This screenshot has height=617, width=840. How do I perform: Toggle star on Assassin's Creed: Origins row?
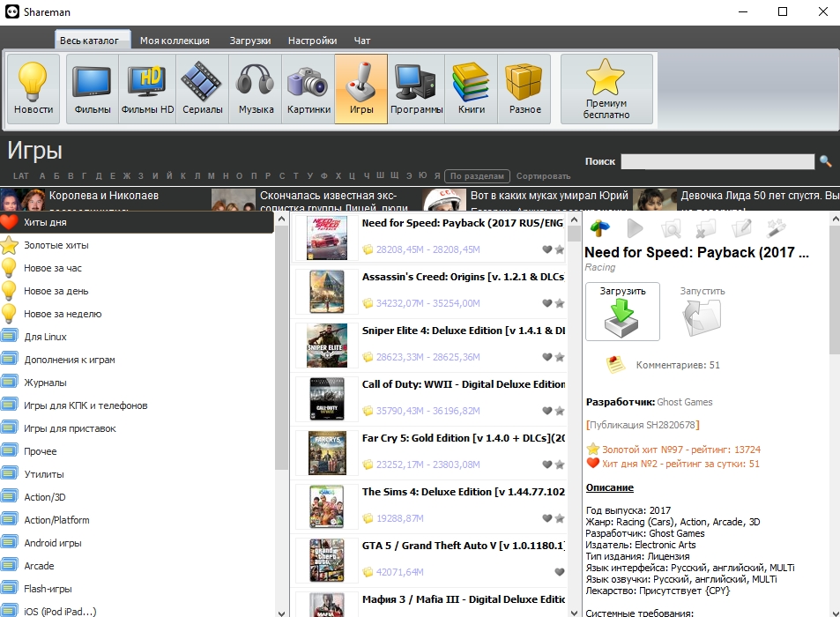pyautogui.click(x=560, y=303)
